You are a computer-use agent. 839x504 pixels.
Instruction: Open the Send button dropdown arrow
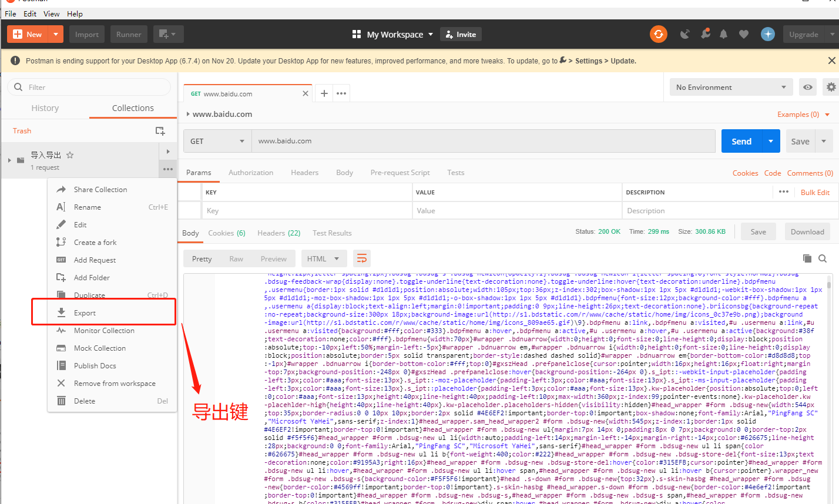pyautogui.click(x=771, y=141)
